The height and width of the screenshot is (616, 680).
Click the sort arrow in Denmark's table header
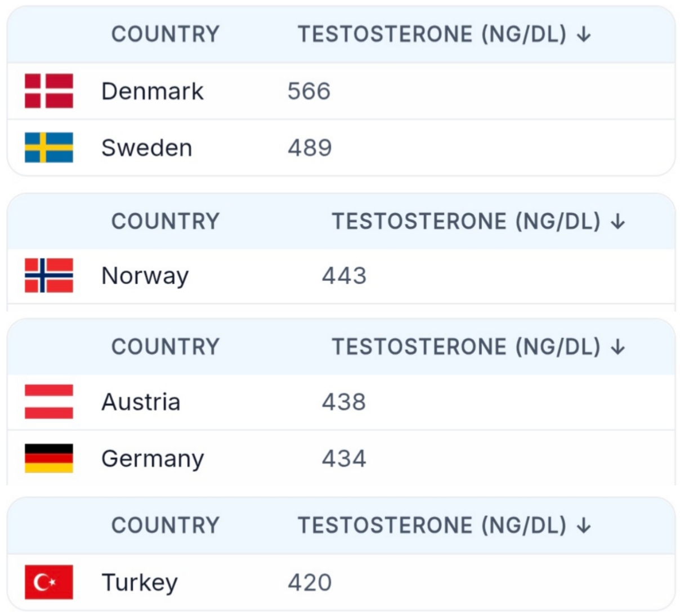click(584, 34)
